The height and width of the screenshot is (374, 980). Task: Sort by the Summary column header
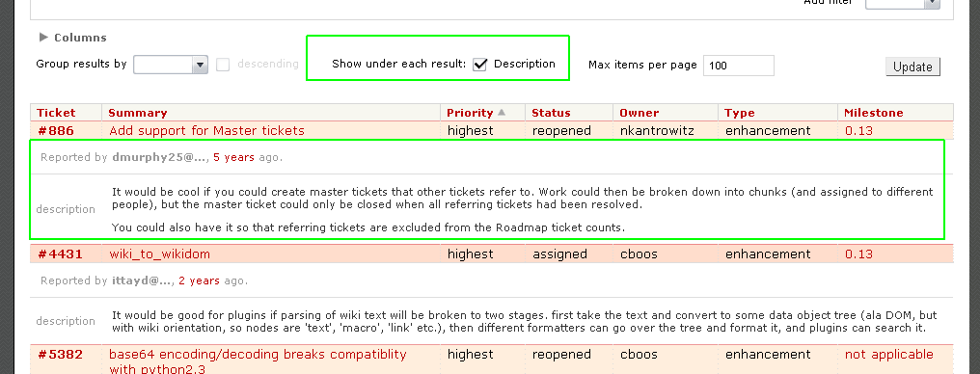tap(138, 113)
